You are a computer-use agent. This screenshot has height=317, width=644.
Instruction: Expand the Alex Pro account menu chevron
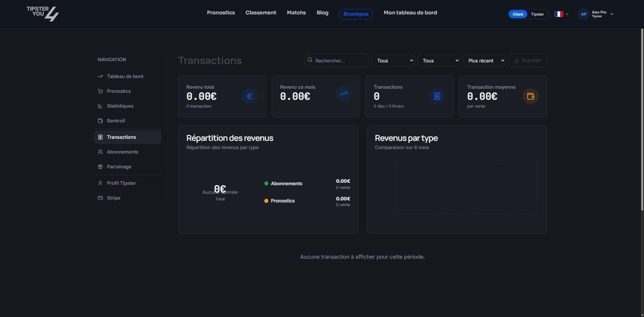click(x=612, y=14)
